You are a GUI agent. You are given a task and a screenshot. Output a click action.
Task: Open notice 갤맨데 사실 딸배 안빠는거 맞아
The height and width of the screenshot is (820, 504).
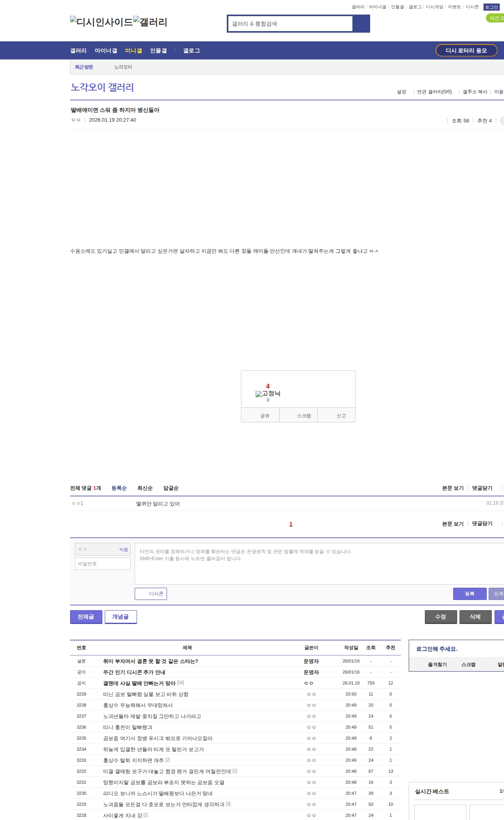click(139, 683)
